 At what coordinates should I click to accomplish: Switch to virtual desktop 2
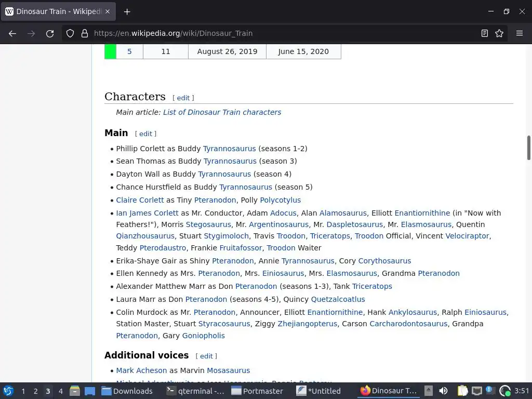36,391
